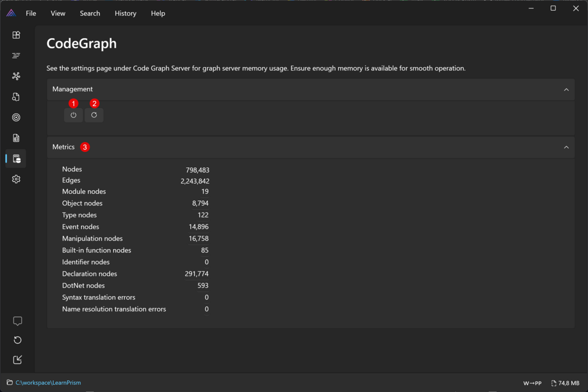Click the dashboard tiles icon at sidebar top

coord(16,35)
